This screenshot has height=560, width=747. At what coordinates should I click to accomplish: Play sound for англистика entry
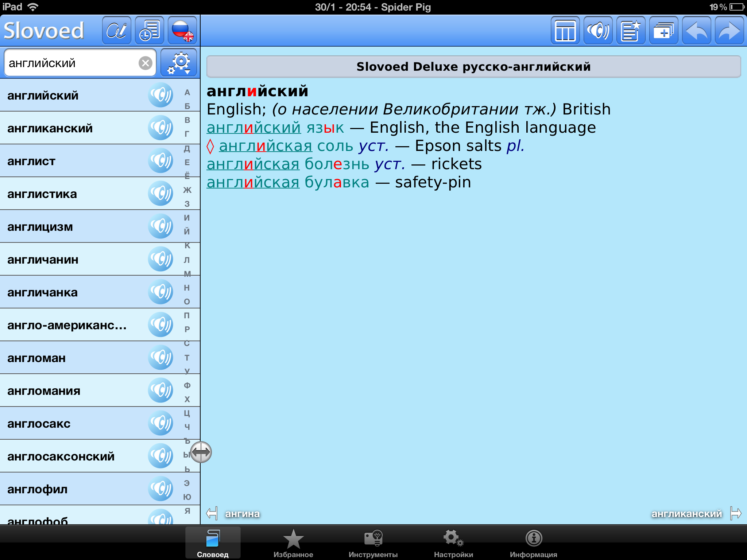[x=160, y=194]
